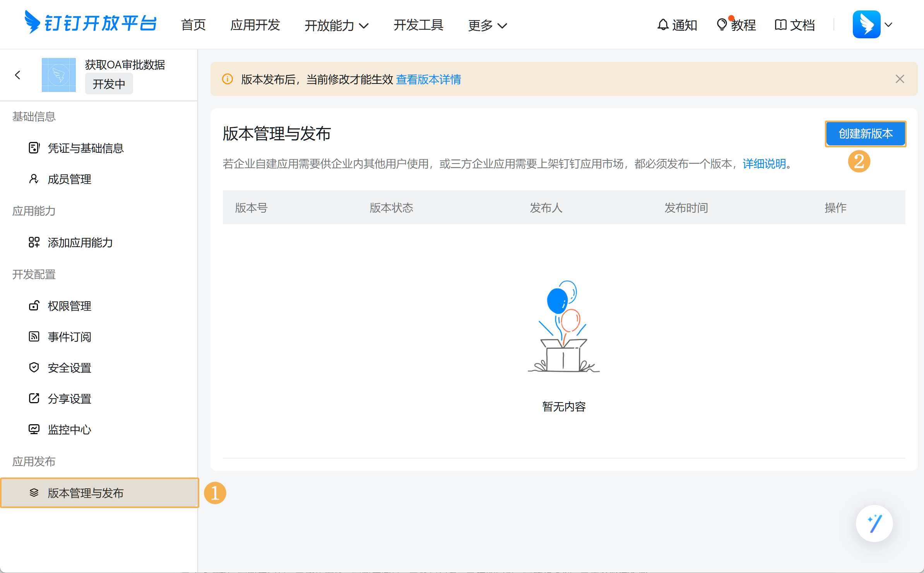Click the 安全设置 shield icon
924x573 pixels.
pyautogui.click(x=34, y=367)
